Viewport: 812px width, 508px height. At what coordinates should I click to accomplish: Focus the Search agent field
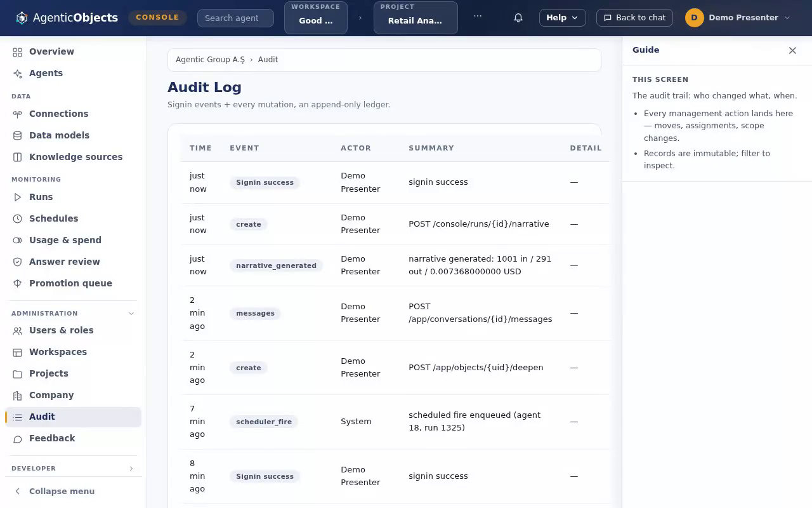coord(235,18)
